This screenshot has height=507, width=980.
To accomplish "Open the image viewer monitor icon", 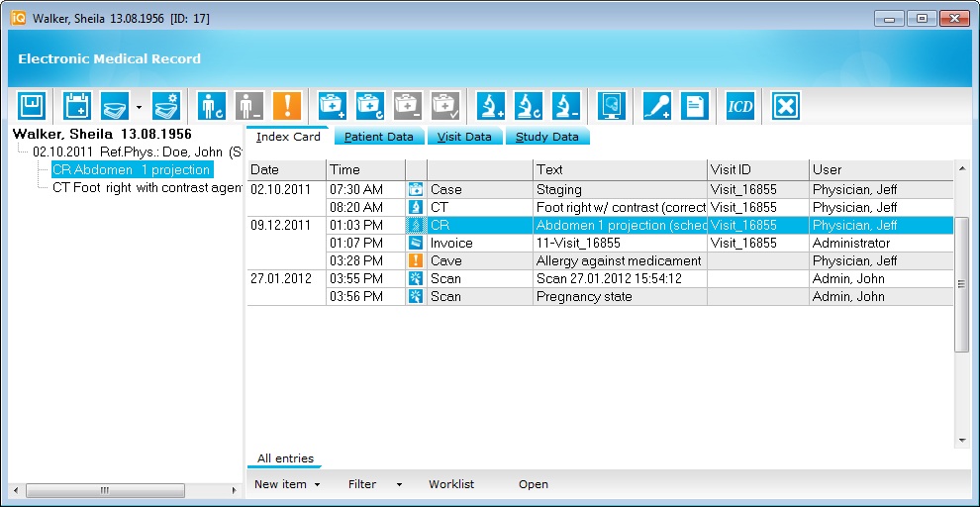I will (613, 105).
